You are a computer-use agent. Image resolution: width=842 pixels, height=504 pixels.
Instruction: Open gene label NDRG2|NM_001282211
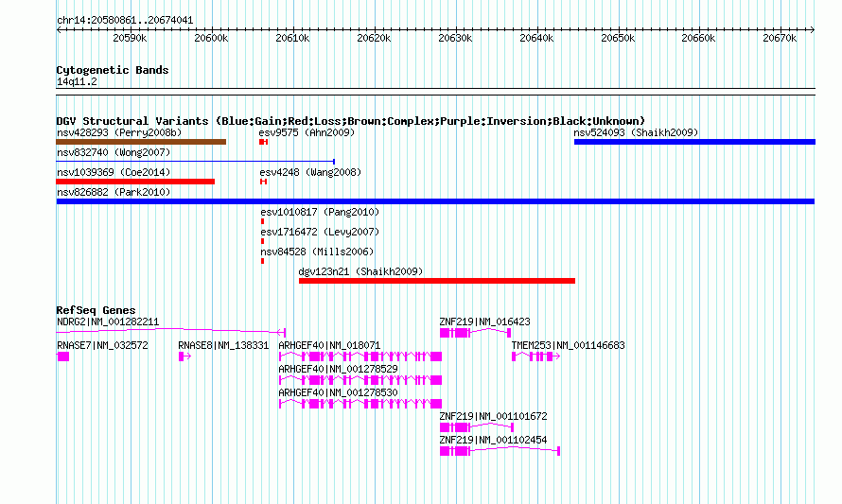(108, 322)
